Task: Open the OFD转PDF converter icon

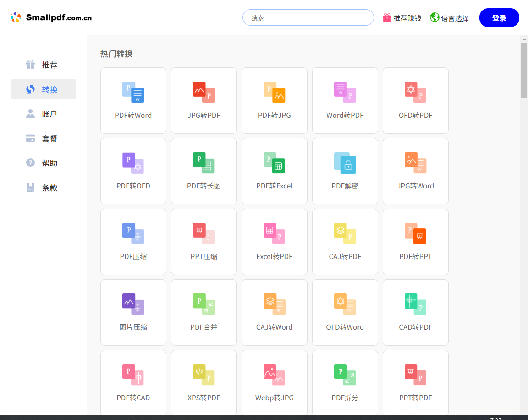Action: coord(416,92)
